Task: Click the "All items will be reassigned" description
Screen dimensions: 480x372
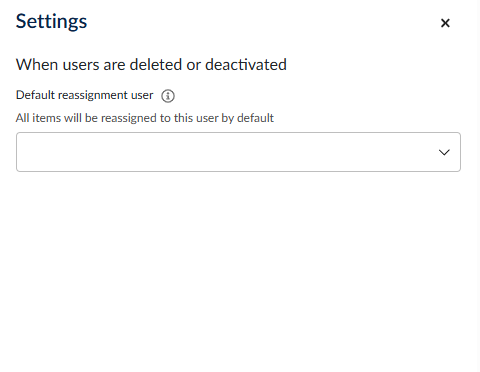Action: coord(145,118)
